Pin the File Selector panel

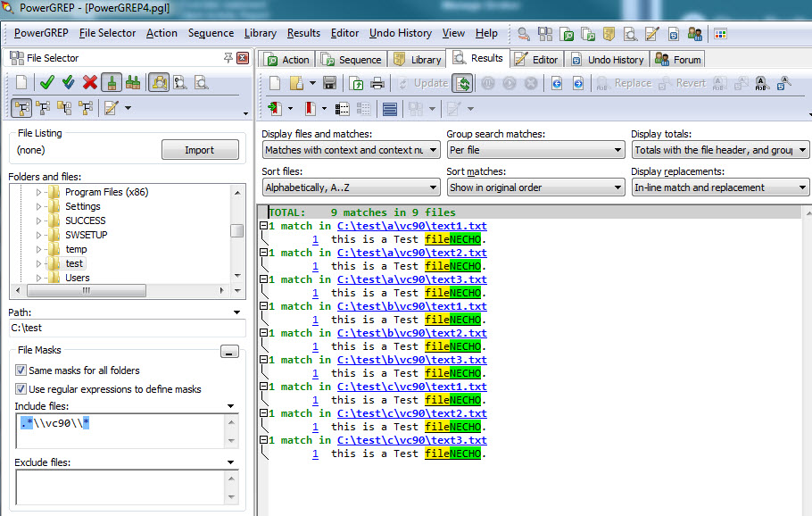click(x=227, y=58)
